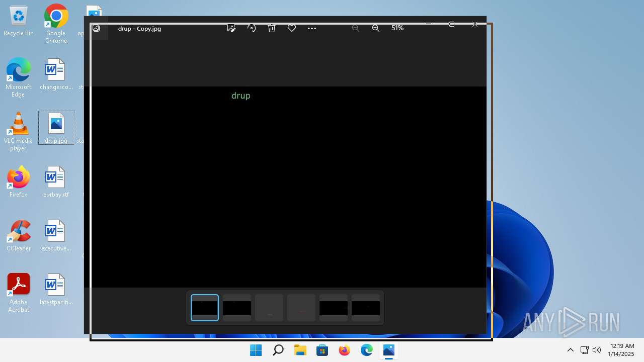Launch Firefox from the taskbar

[x=344, y=350]
